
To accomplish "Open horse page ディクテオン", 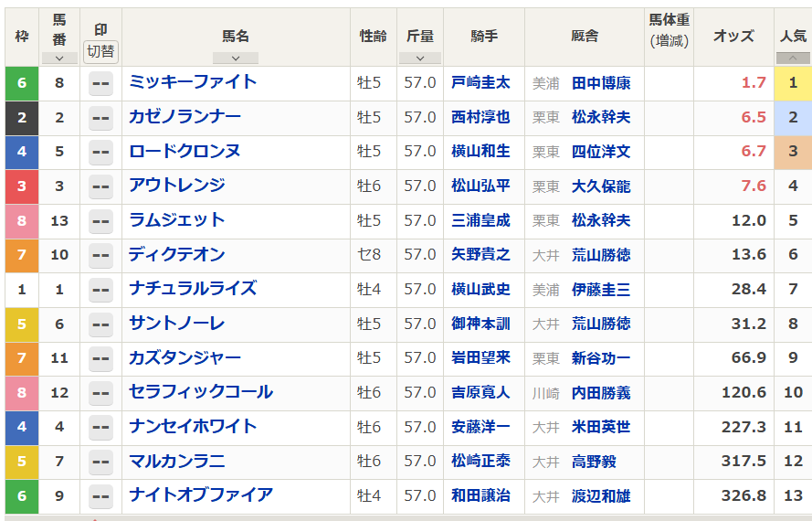I will [177, 254].
